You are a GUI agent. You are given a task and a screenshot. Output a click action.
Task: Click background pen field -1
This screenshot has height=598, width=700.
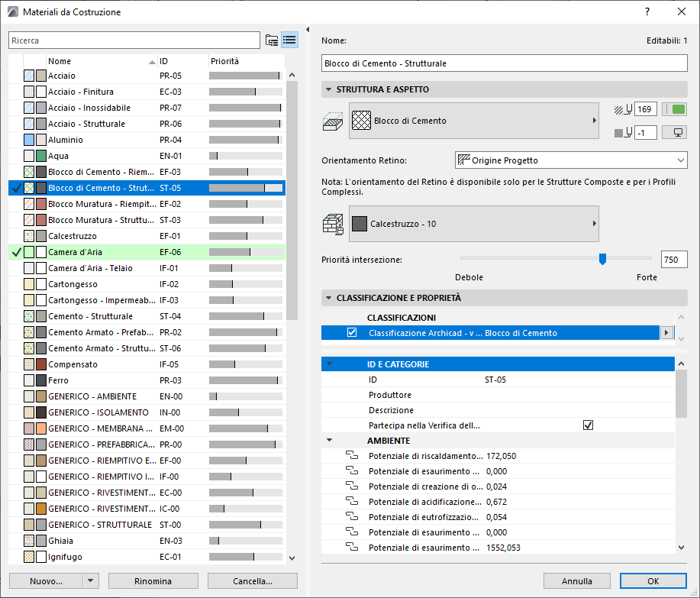646,133
